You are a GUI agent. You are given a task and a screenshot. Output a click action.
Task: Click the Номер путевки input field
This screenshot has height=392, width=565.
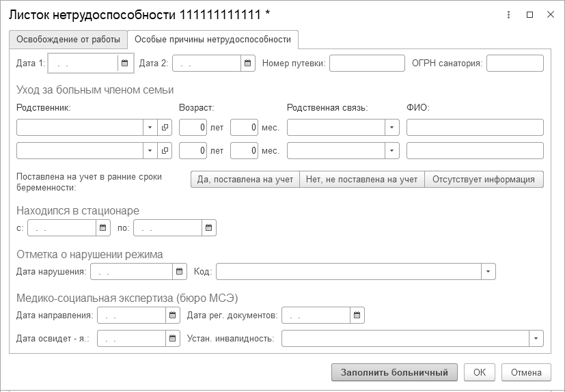pos(367,64)
